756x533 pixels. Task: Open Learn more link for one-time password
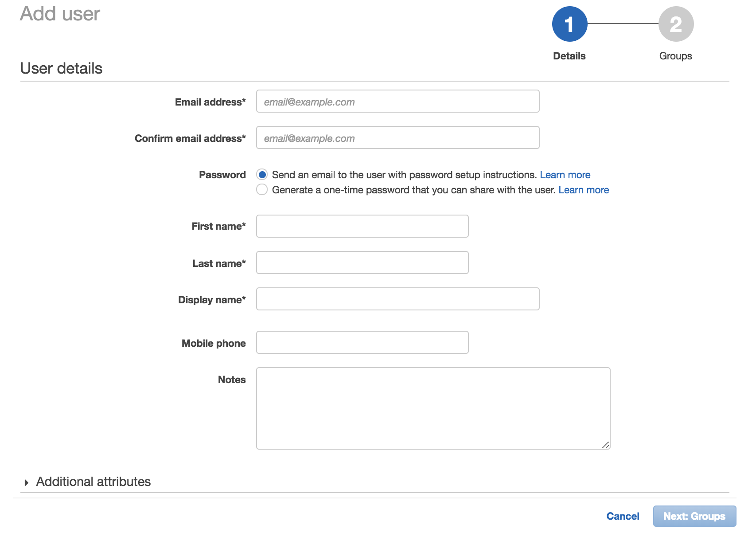tap(584, 190)
